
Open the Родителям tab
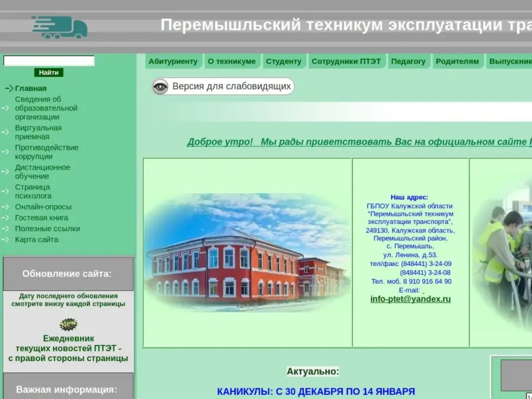[x=457, y=61]
